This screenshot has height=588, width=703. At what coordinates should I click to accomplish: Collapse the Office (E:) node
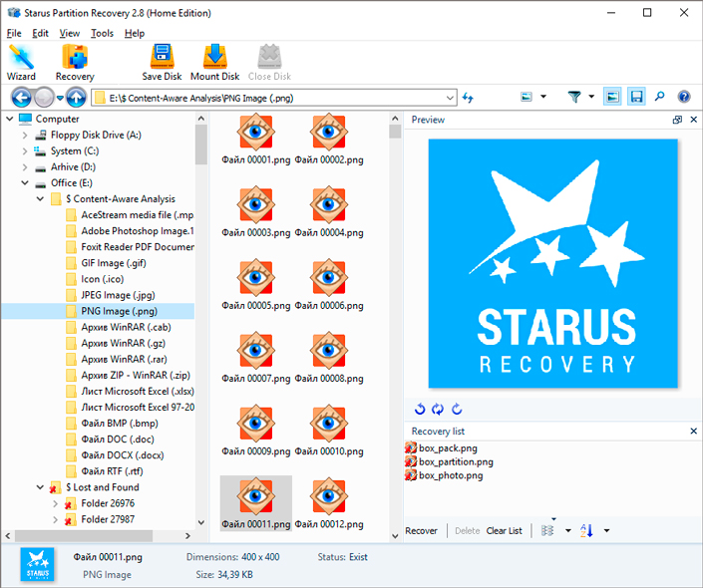pos(25,182)
